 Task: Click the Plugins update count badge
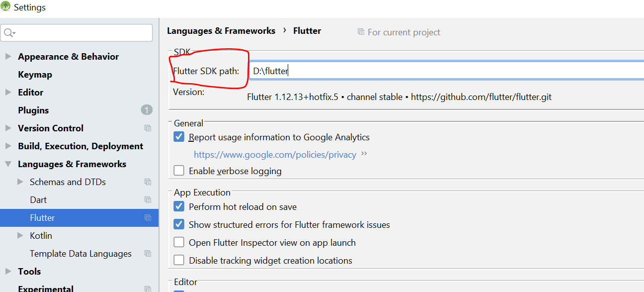click(x=147, y=110)
